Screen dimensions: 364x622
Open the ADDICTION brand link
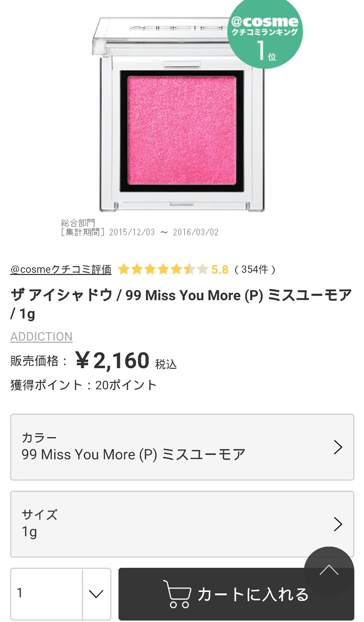pyautogui.click(x=41, y=337)
